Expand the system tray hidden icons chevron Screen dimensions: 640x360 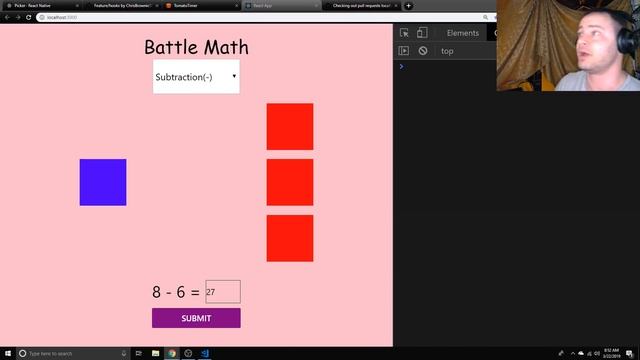(x=573, y=353)
